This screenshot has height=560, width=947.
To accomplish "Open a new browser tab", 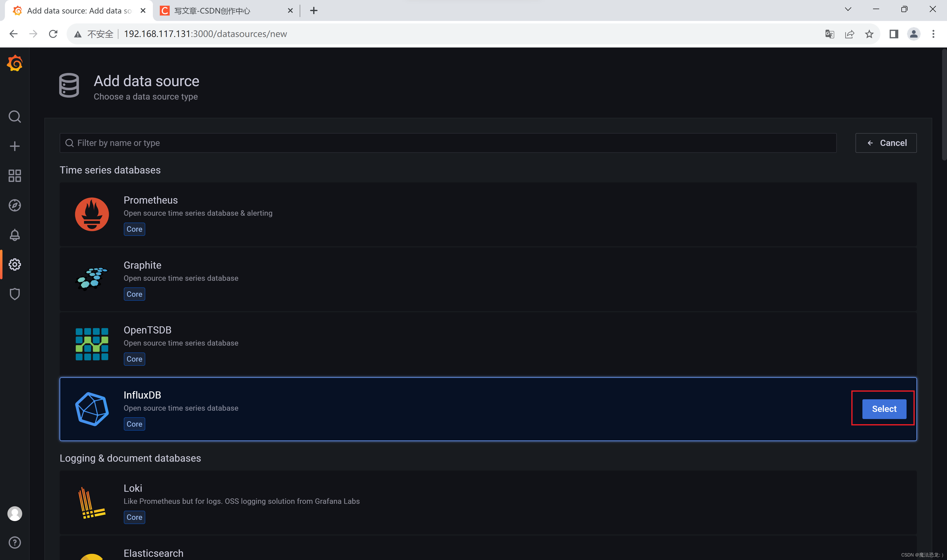I will point(314,11).
